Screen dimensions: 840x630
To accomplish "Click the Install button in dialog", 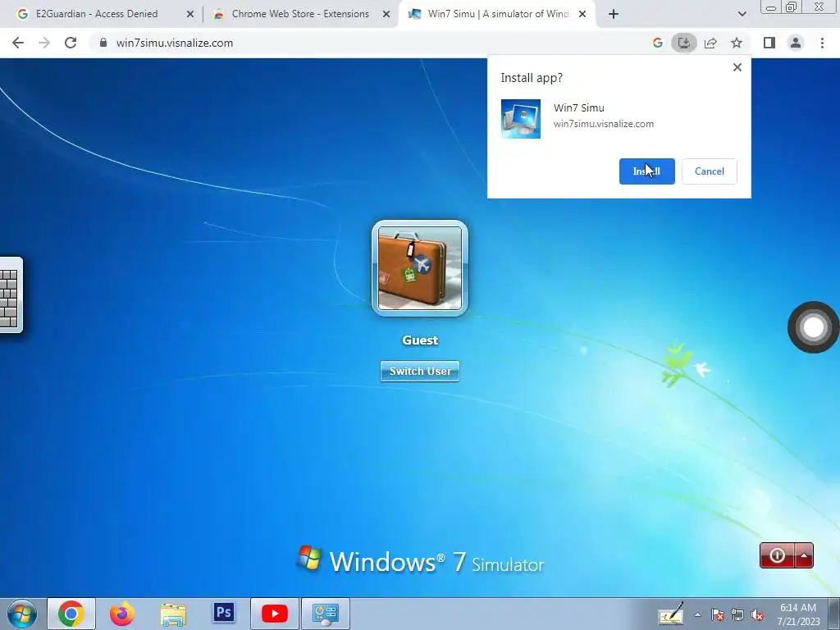I will 646,171.
